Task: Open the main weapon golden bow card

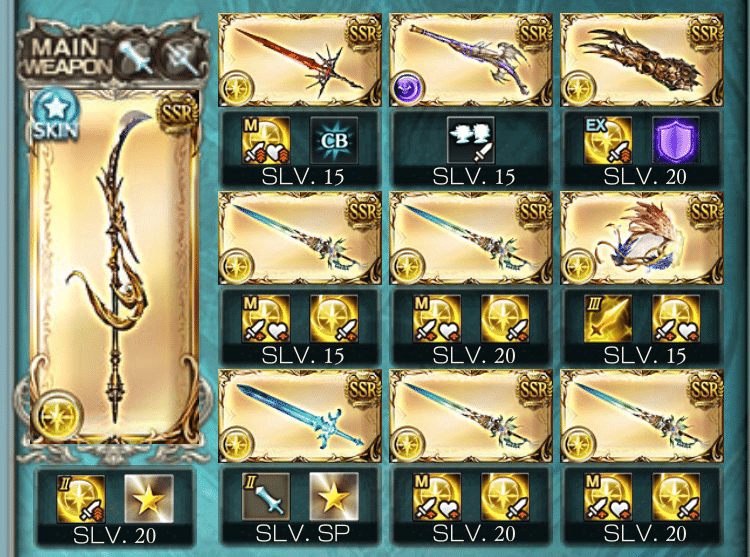Action: pos(114,266)
